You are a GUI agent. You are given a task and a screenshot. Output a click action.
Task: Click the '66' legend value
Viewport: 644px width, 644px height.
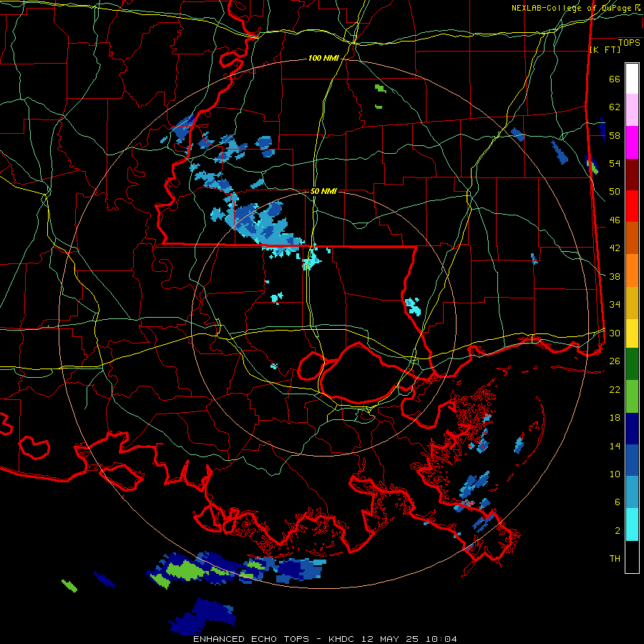(615, 79)
